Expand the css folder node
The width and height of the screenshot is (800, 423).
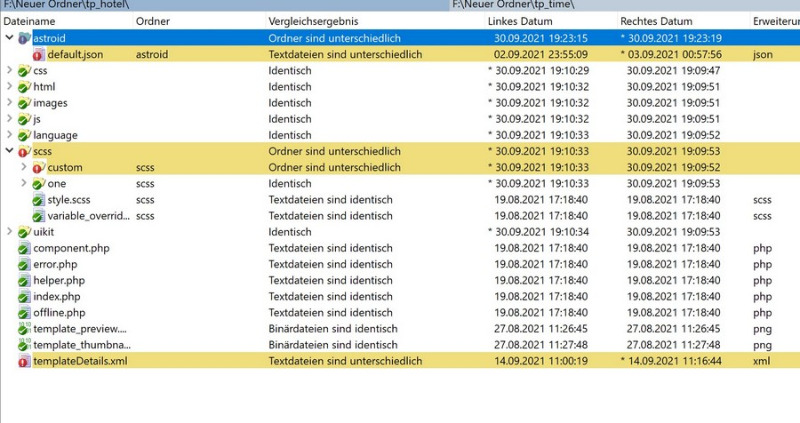9,71
